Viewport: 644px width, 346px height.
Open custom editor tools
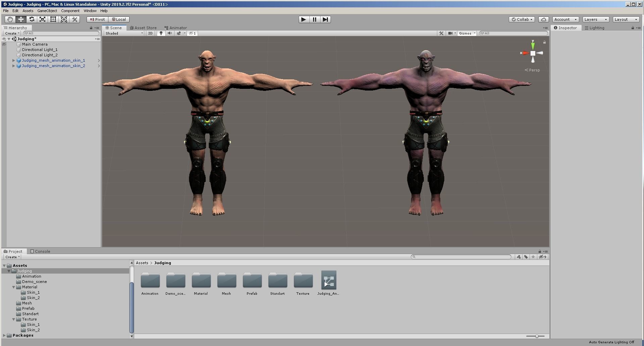coord(75,19)
